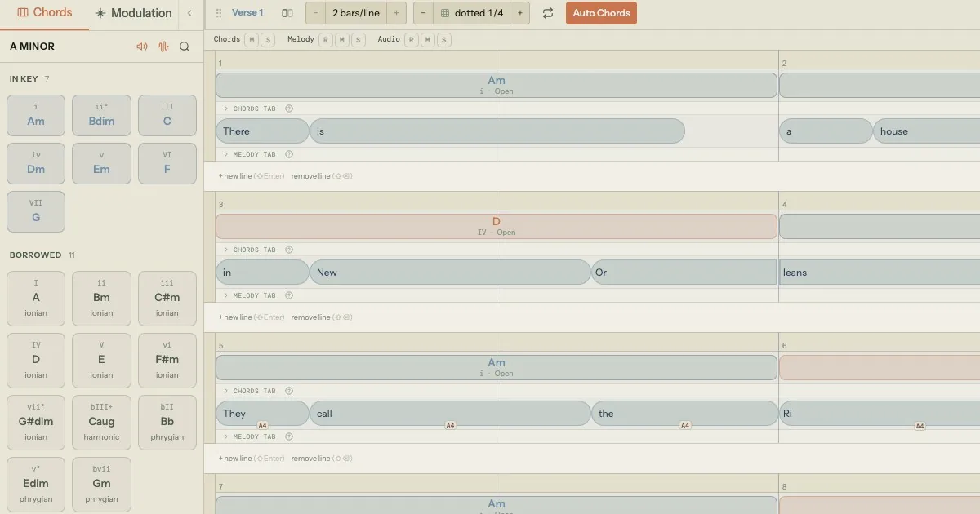Open help icon next to first CHORDS TAB
This screenshot has width=980, height=514.
(288, 109)
